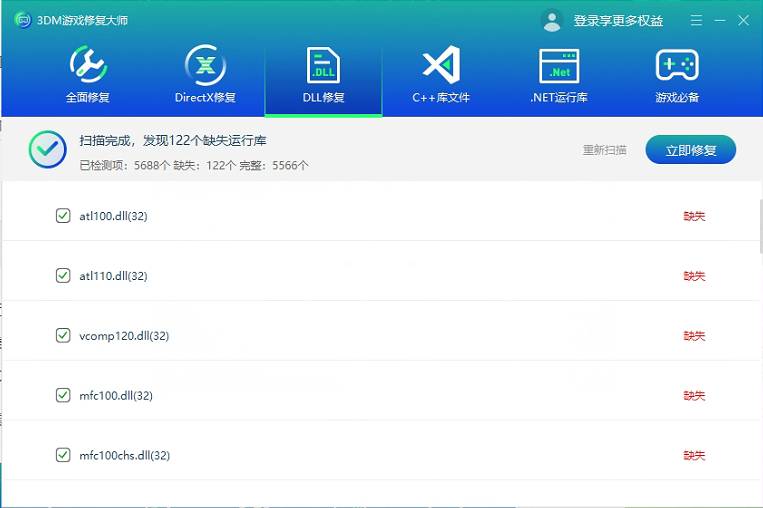763x508 pixels.
Task: Click 缺失 status for mfc100.dll
Action: tap(694, 395)
